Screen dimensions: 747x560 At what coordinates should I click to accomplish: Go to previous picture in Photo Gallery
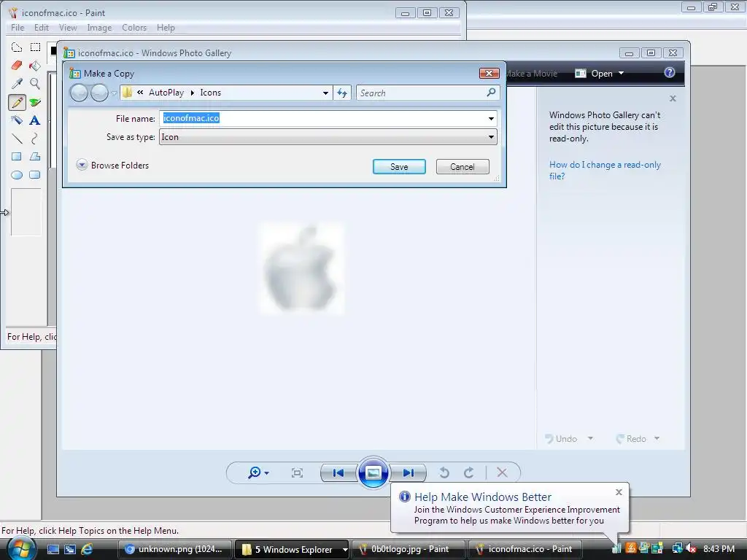(338, 472)
